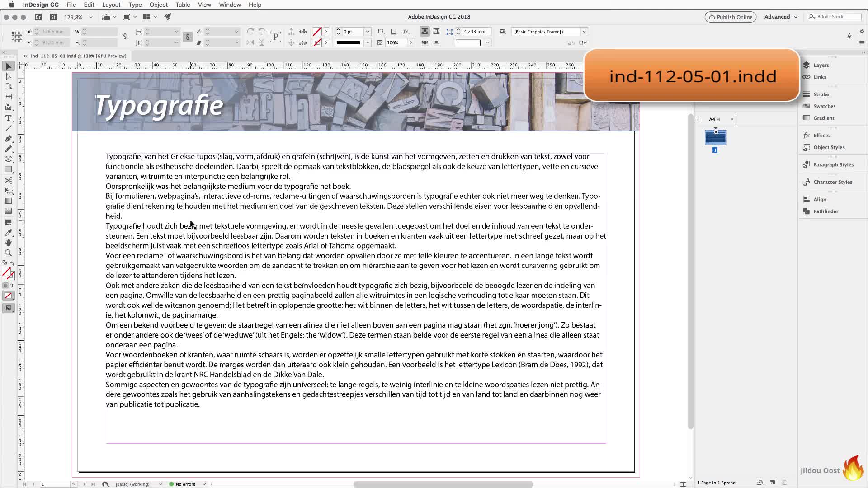This screenshot has width=868, height=488.
Task: Select the Content Collector tool
Action: pyautogui.click(x=8, y=107)
